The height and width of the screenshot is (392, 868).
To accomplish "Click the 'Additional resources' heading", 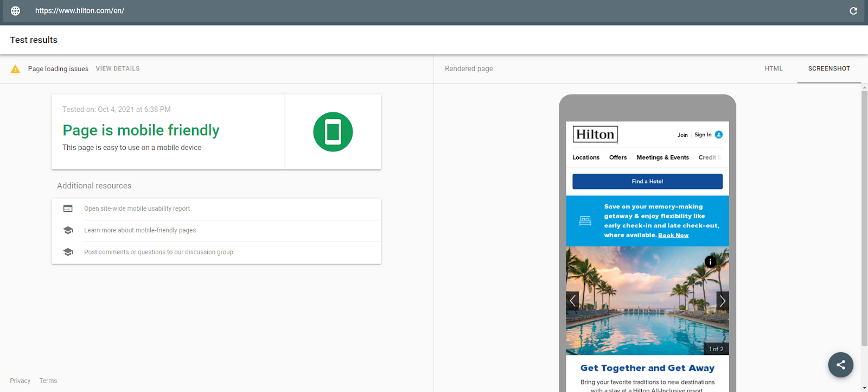I will click(x=94, y=186).
